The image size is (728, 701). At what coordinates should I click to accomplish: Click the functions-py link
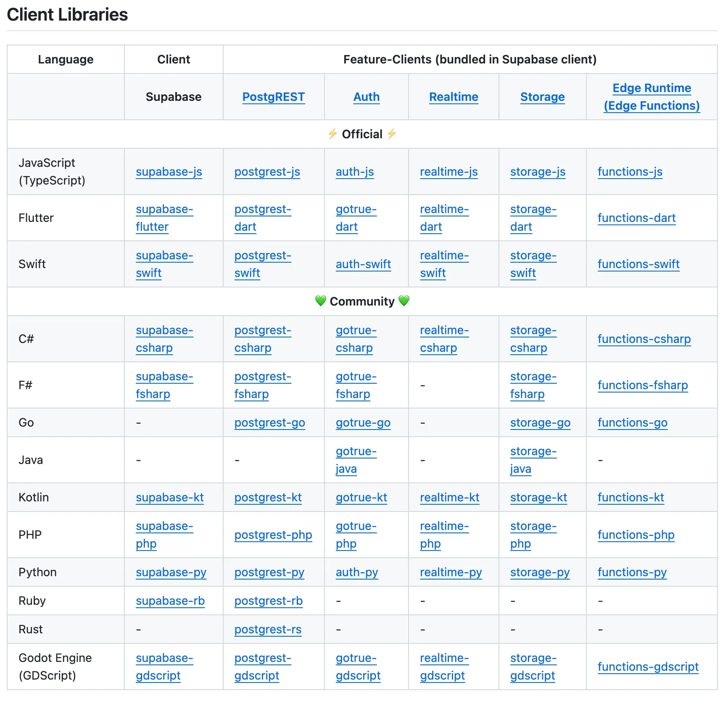(632, 572)
